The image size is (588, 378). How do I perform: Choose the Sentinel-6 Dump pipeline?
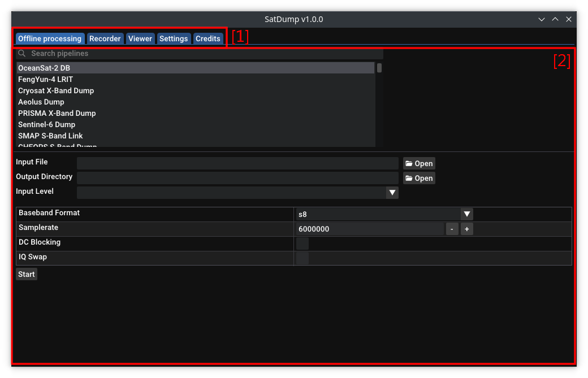tap(196, 124)
